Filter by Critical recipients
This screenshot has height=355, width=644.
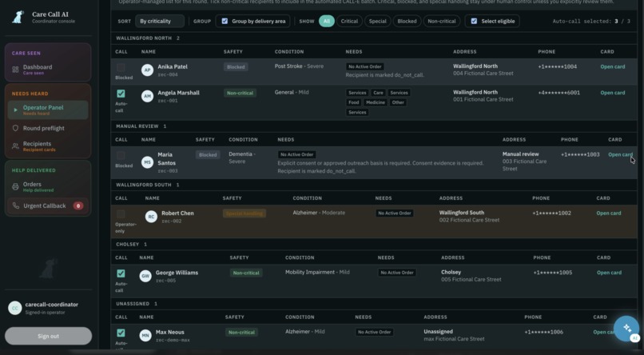point(349,21)
